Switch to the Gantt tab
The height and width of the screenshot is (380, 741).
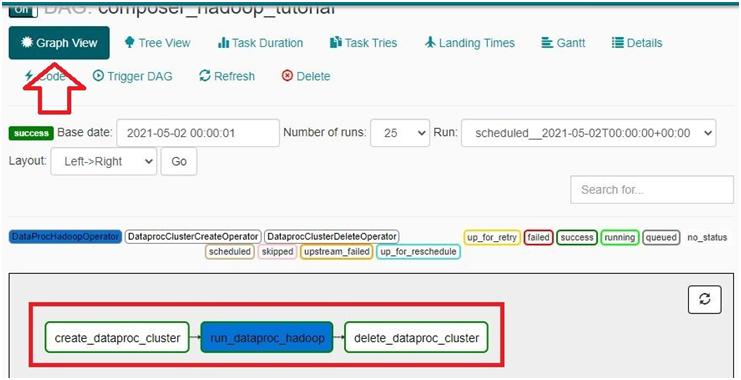pyautogui.click(x=563, y=43)
